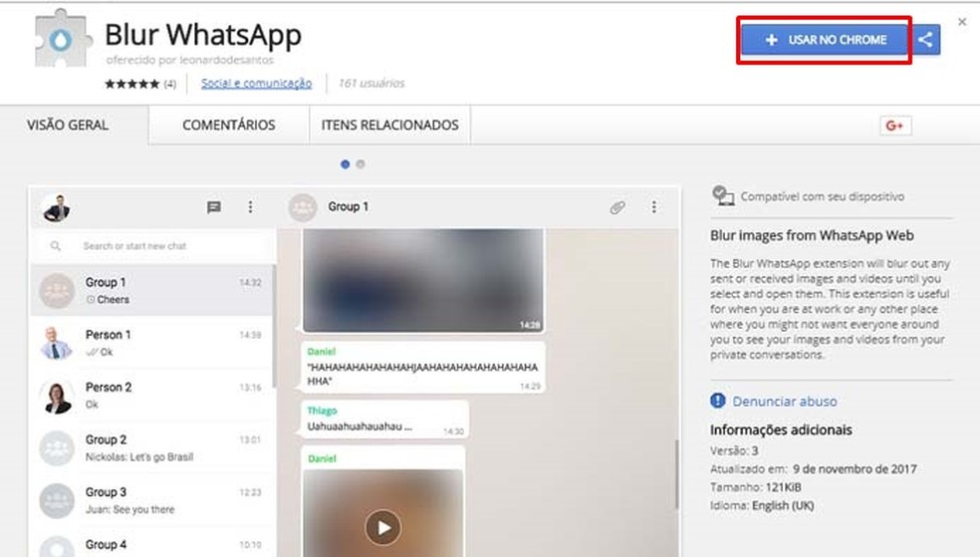Click the Blur WhatsApp title
Screen dimensions: 980x557
click(203, 35)
